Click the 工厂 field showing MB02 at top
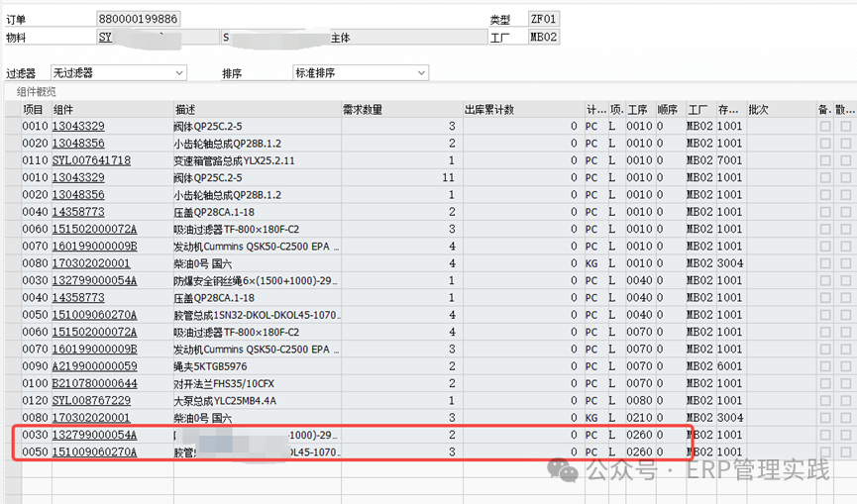Viewport: 857px width, 504px height. coord(543,38)
